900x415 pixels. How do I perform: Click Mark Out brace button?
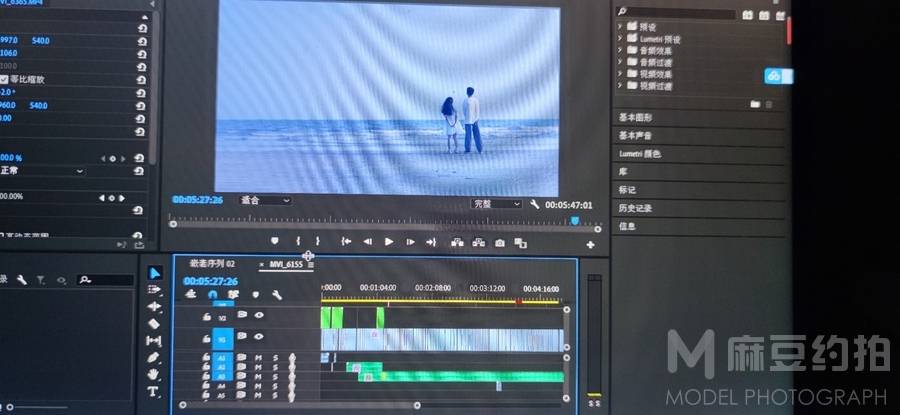point(317,241)
